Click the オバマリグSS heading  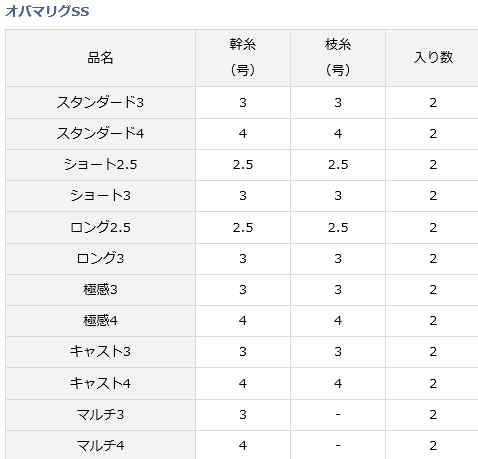click(47, 11)
